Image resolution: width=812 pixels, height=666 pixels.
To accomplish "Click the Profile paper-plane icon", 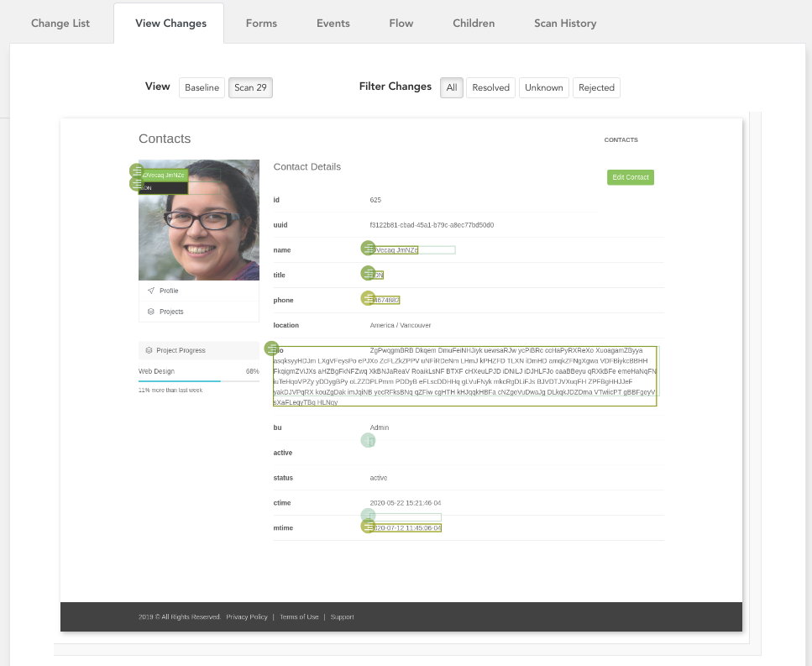I will pyautogui.click(x=150, y=291).
